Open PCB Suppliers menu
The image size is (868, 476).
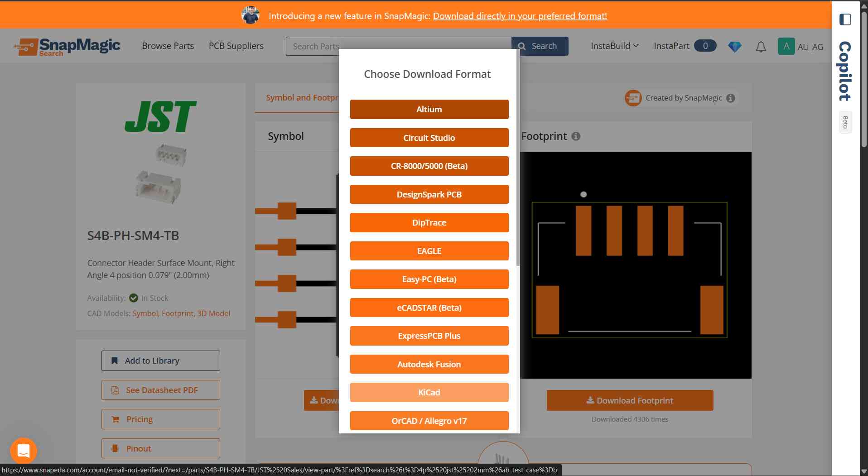click(x=236, y=46)
